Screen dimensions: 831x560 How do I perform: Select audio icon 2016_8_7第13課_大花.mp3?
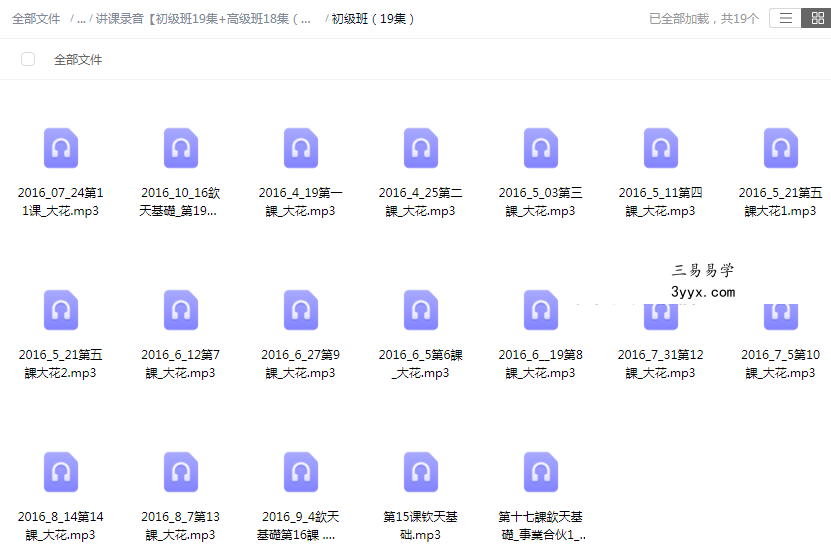181,473
